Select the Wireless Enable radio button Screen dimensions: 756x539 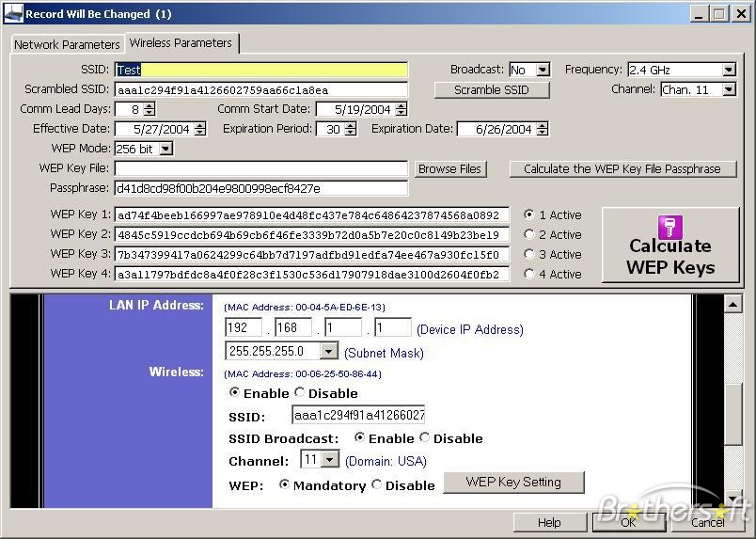coord(234,392)
